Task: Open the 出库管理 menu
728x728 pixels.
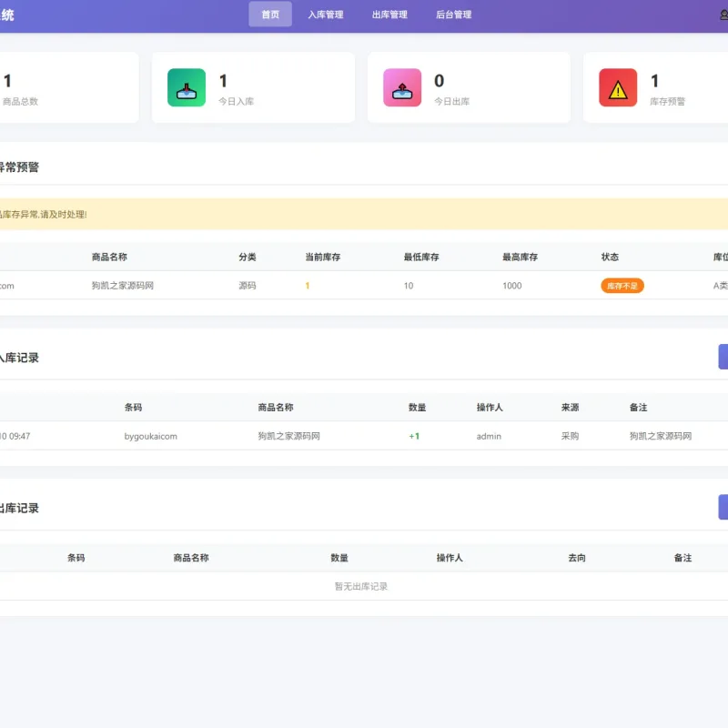Action: pyautogui.click(x=389, y=15)
